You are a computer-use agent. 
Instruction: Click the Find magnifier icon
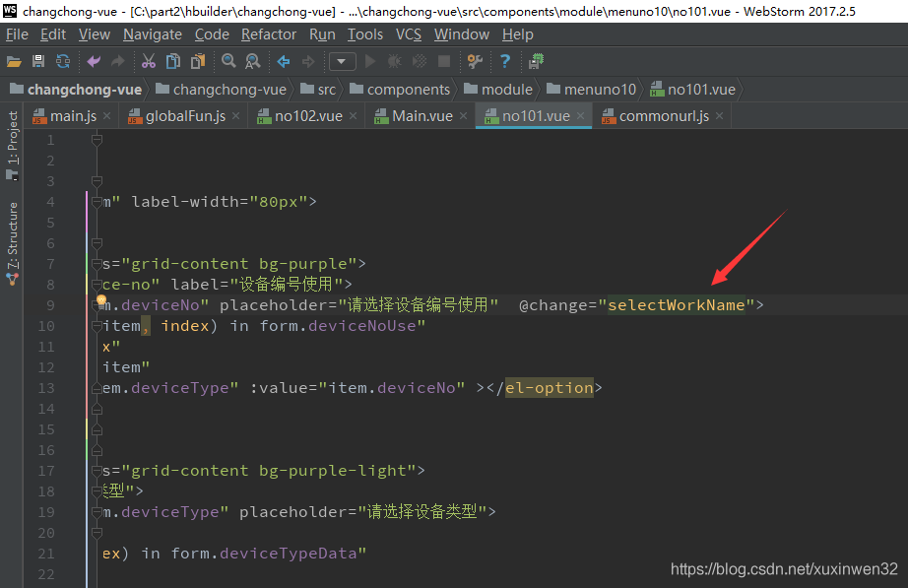[228, 61]
